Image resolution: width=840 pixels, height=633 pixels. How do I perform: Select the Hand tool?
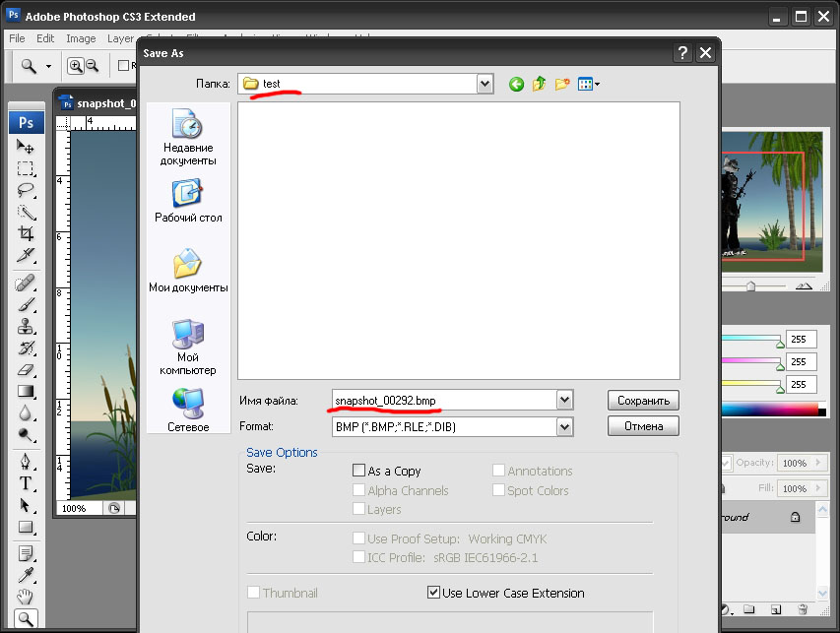tap(26, 597)
